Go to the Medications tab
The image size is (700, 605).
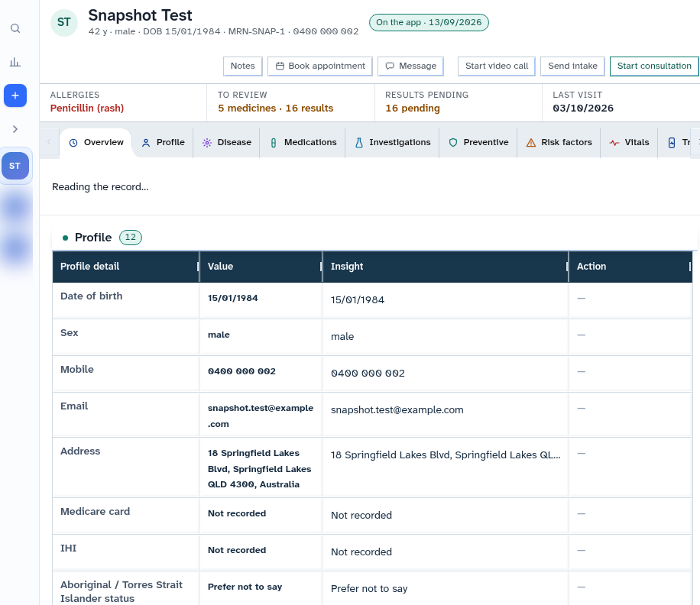pos(303,142)
